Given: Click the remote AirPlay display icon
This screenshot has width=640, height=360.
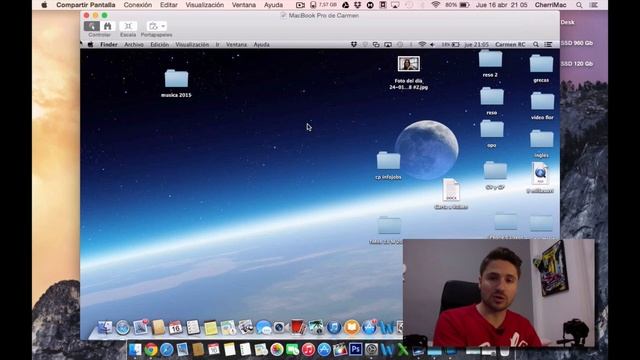Looking at the screenshot, I should click(388, 44).
